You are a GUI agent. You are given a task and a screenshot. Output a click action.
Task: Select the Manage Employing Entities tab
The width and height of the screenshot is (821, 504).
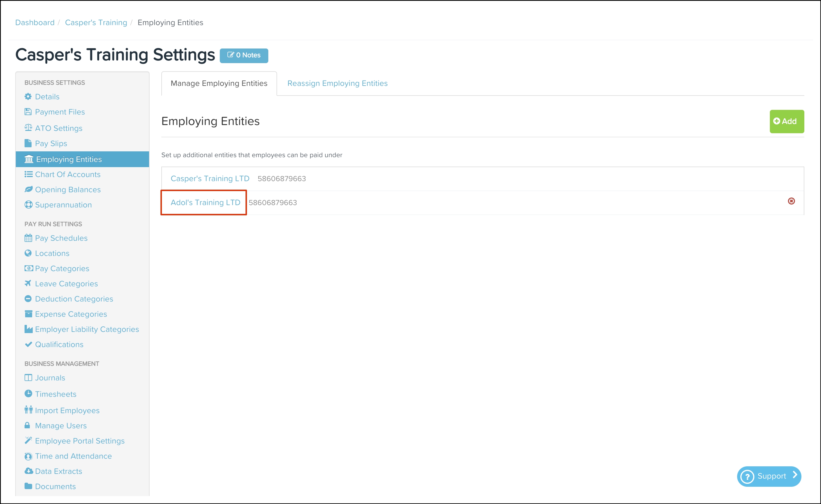(x=219, y=83)
